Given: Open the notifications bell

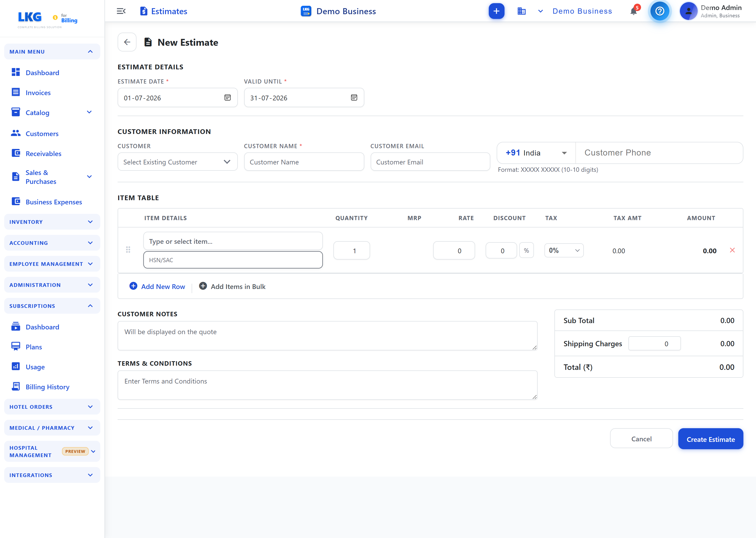Looking at the screenshot, I should coord(633,11).
